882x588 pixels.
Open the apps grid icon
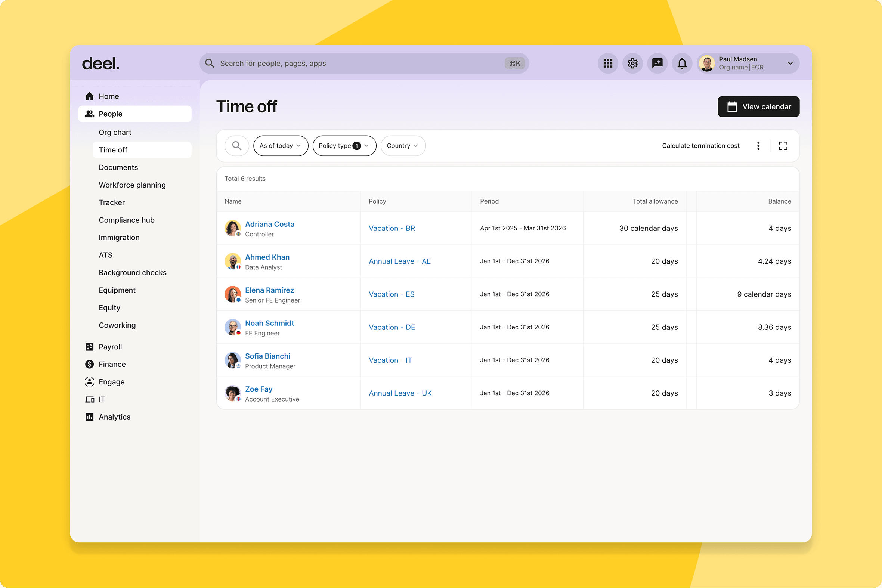[607, 64]
